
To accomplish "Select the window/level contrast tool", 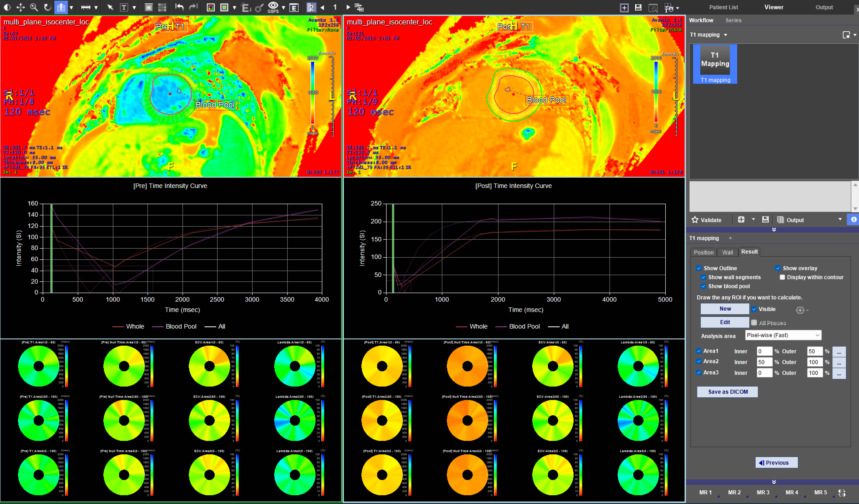I will (x=7, y=7).
